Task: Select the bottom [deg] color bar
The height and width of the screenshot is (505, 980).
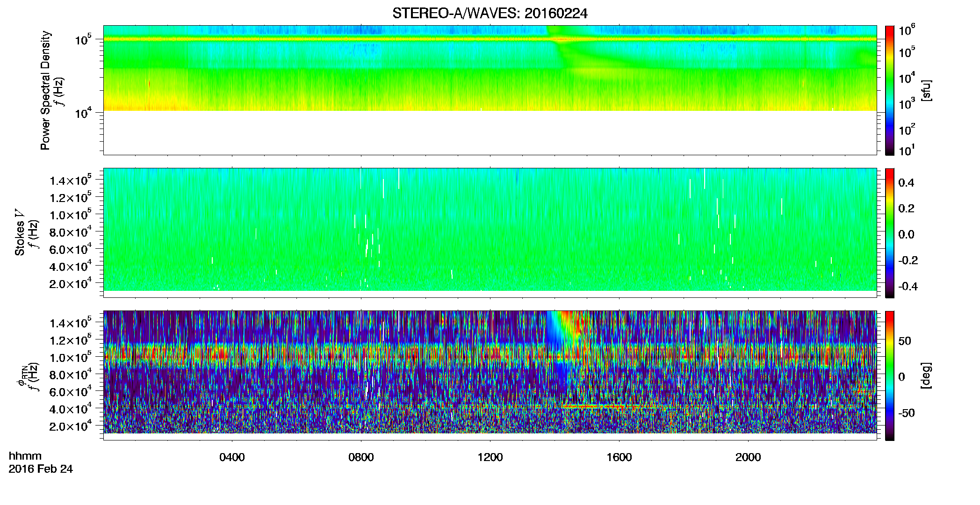Action: click(890, 375)
